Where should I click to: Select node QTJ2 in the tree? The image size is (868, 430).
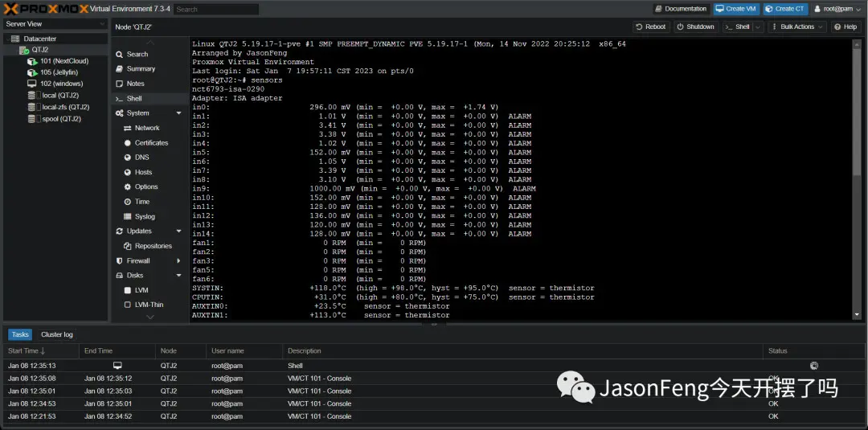click(x=40, y=50)
